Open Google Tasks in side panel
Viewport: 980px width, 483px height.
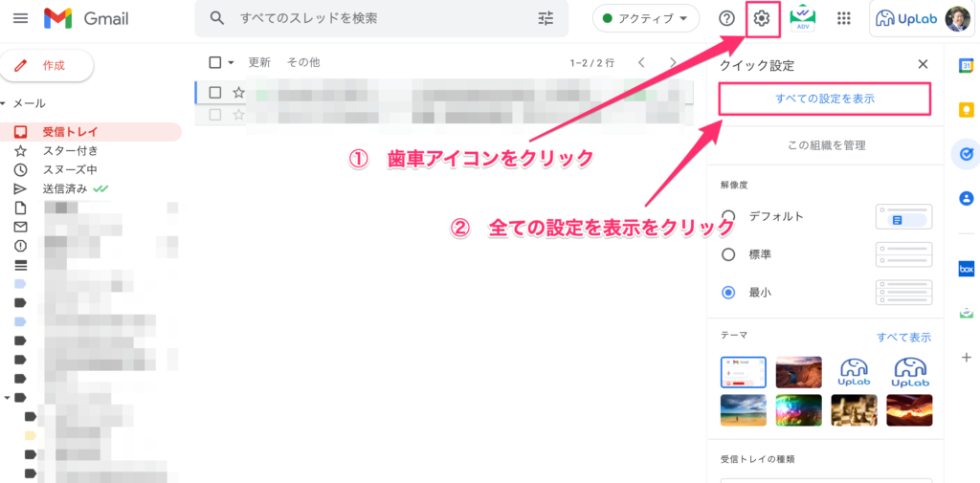click(966, 154)
